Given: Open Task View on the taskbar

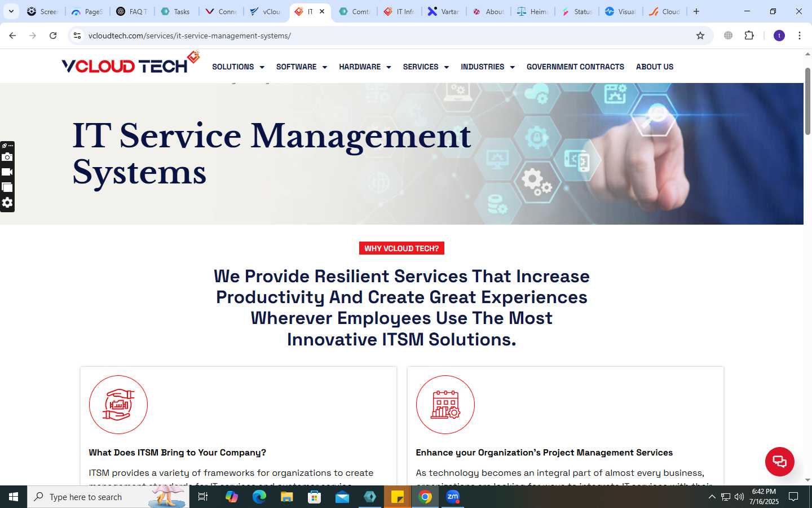Looking at the screenshot, I should click(203, 497).
